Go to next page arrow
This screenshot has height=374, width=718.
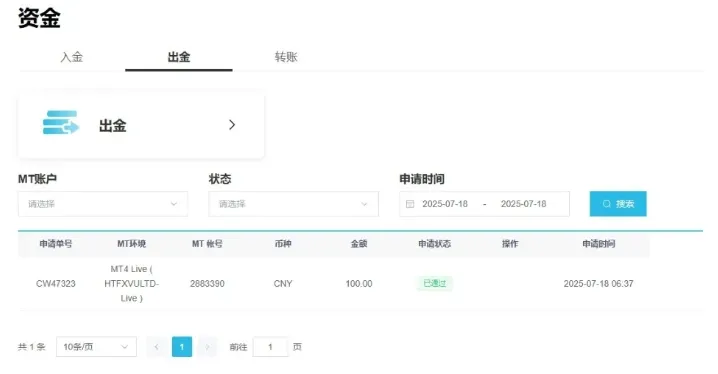click(207, 347)
